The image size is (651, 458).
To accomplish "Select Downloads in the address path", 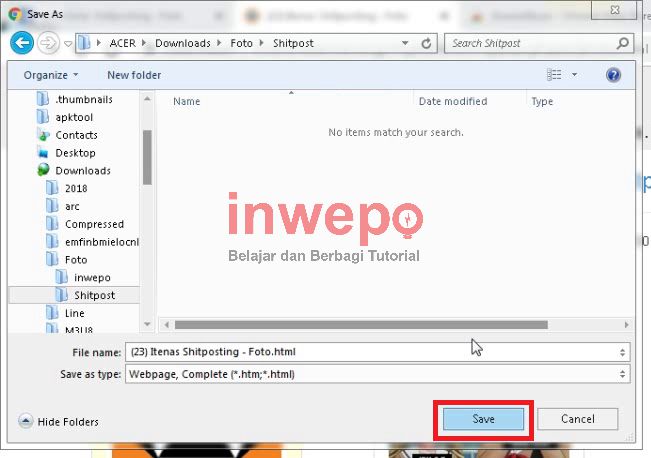I will [183, 43].
